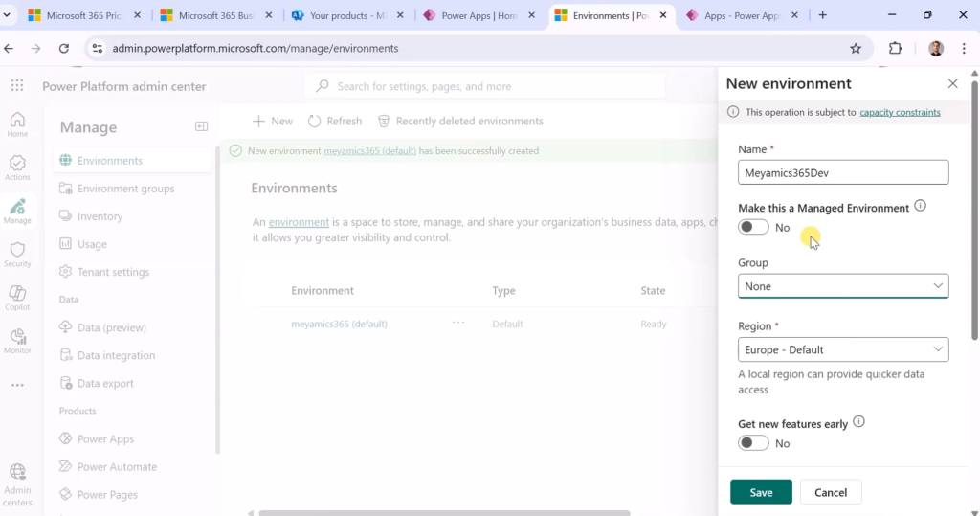The height and width of the screenshot is (516, 980).
Task: View site information icon in address bar
Action: [97, 48]
